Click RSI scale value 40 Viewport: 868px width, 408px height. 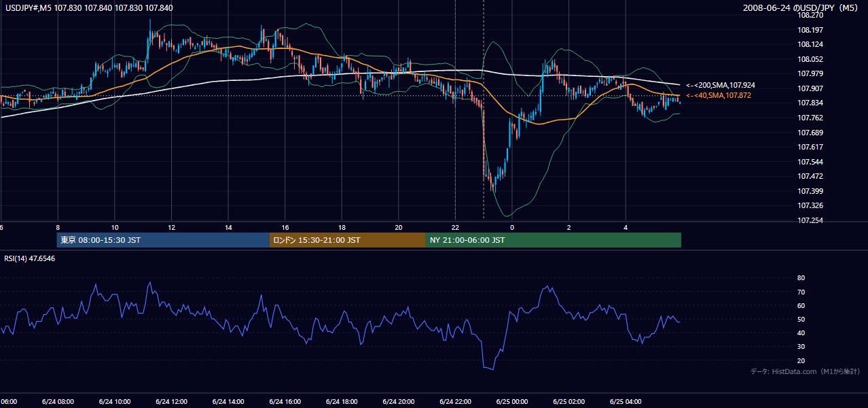pyautogui.click(x=801, y=333)
